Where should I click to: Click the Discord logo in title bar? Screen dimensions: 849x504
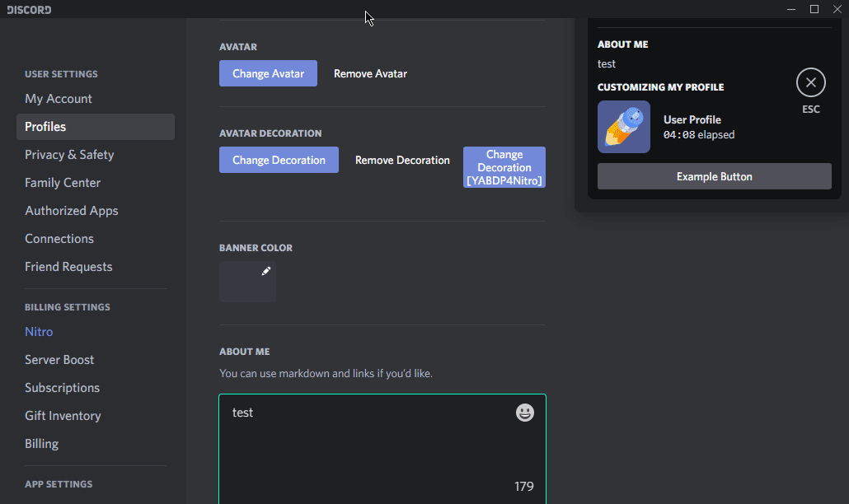click(29, 10)
